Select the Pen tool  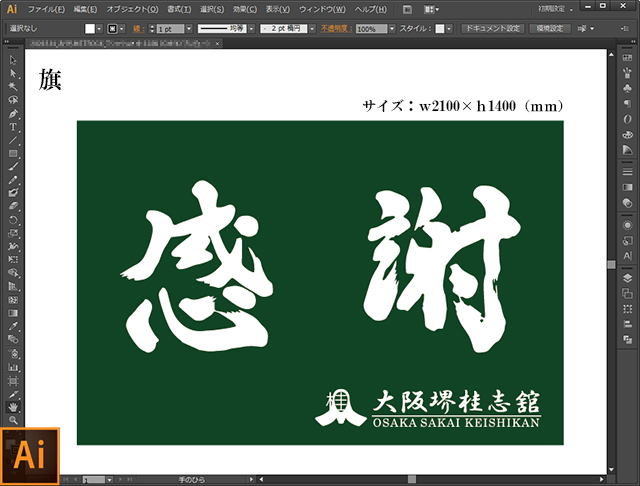tap(14, 114)
